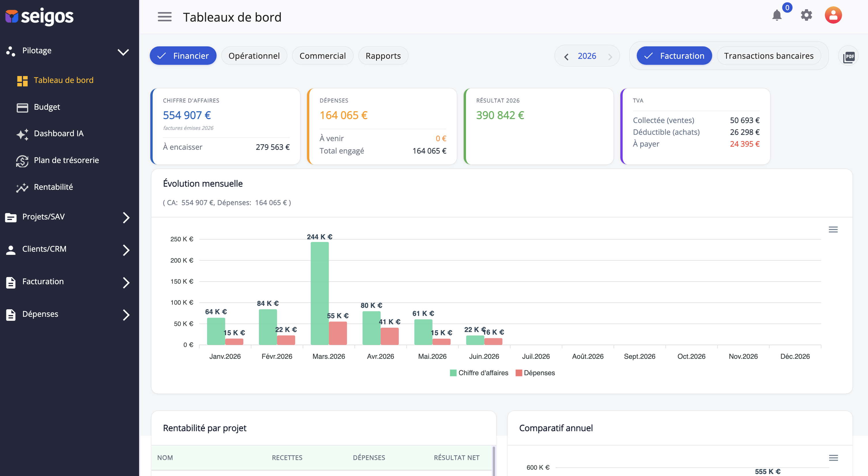Image resolution: width=868 pixels, height=476 pixels.
Task: Click the Chiffre d'affaires 554 907 € amount
Action: (187, 115)
